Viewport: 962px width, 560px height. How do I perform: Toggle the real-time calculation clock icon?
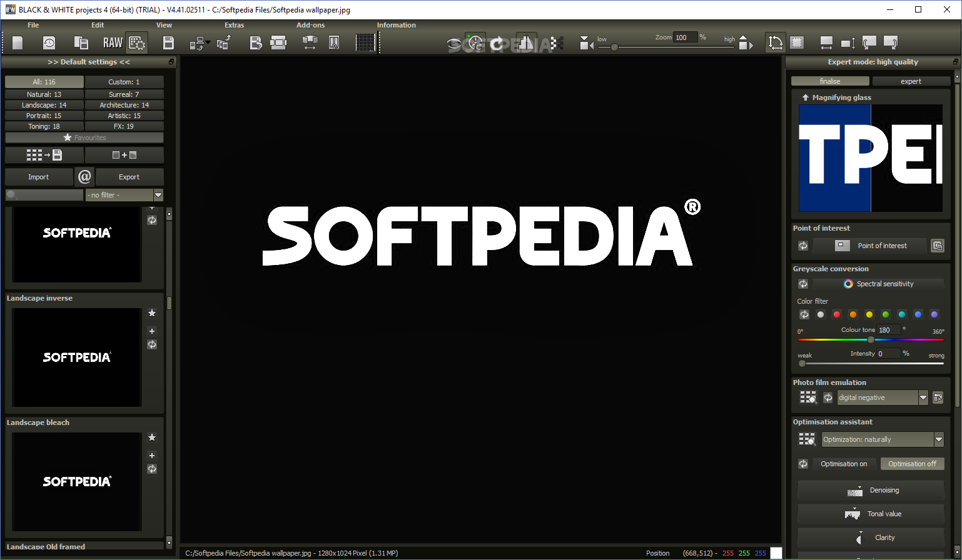[475, 42]
